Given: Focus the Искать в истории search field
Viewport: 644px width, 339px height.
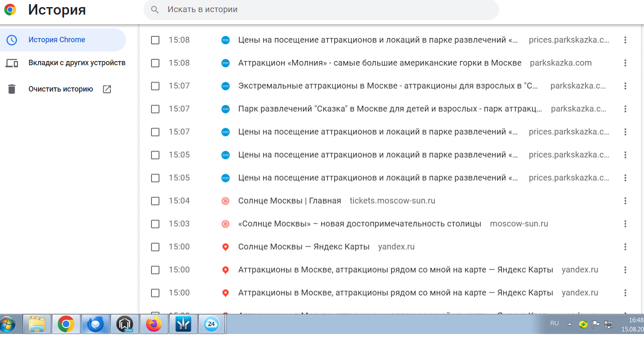Looking at the screenshot, I should [x=321, y=10].
